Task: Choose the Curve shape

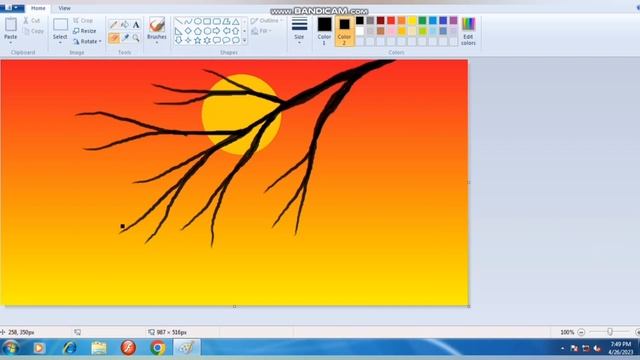Action: (x=188, y=21)
